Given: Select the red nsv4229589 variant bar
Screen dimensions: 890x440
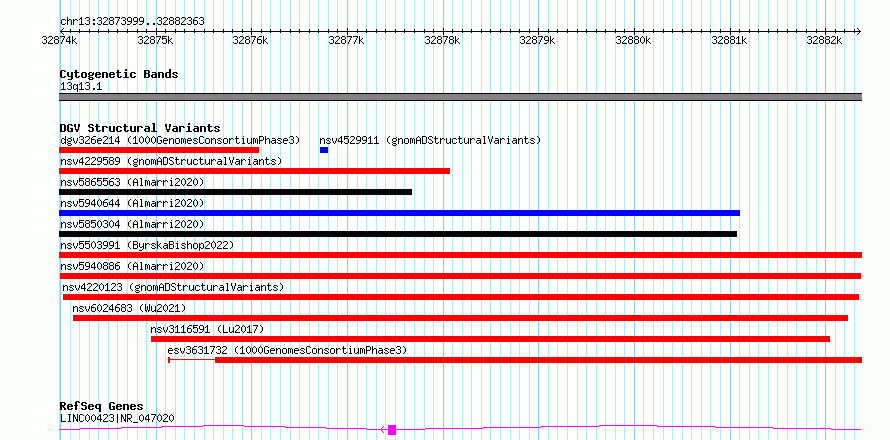Looking at the screenshot, I should pyautogui.click(x=254, y=171).
